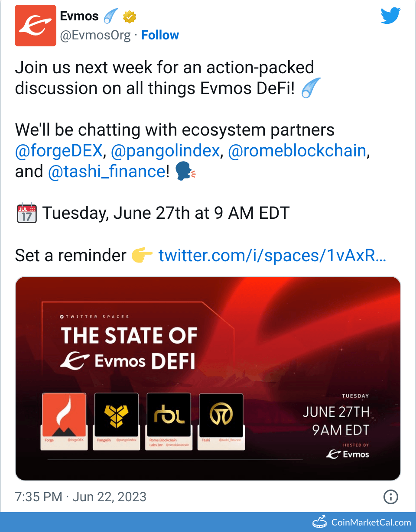
Task: Open the @tashi_finance mention
Action: point(107,172)
